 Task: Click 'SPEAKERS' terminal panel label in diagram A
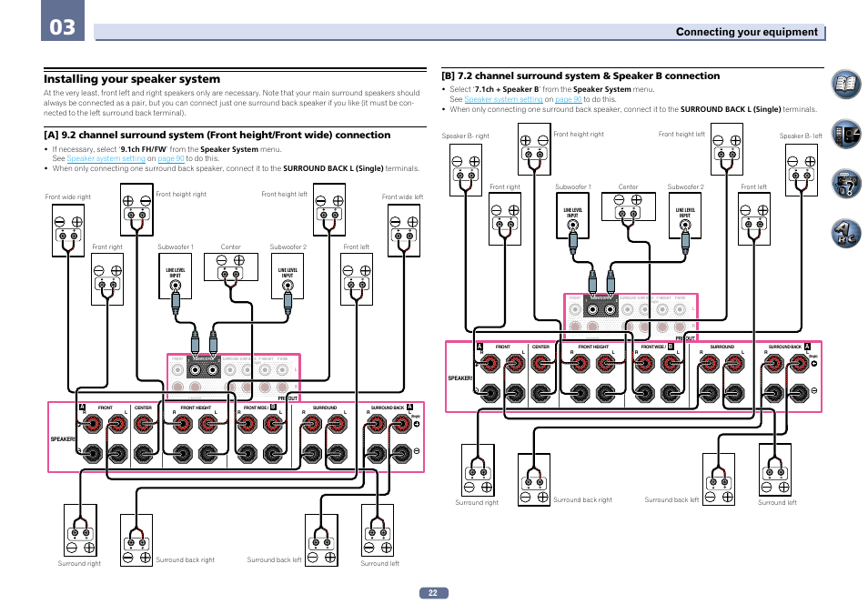pyautogui.click(x=63, y=439)
